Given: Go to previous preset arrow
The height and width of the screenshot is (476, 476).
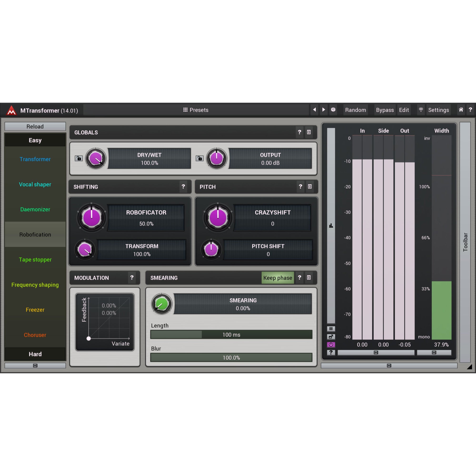Looking at the screenshot, I should coord(314,110).
